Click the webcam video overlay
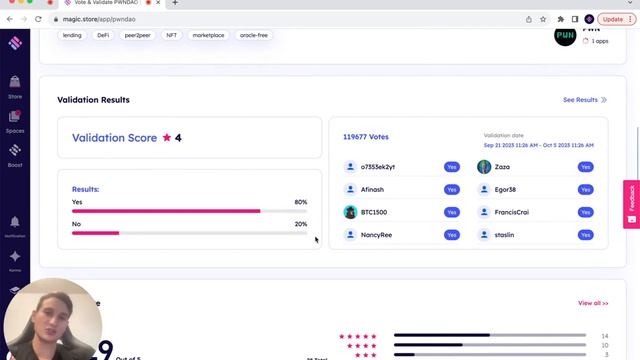The height and width of the screenshot is (360, 640). coord(52,319)
